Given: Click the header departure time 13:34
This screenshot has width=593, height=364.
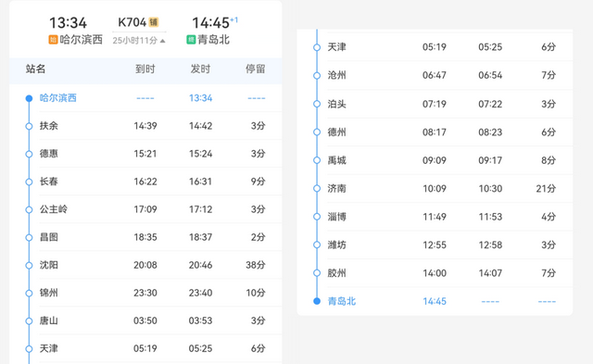Looking at the screenshot, I should coord(68,23).
